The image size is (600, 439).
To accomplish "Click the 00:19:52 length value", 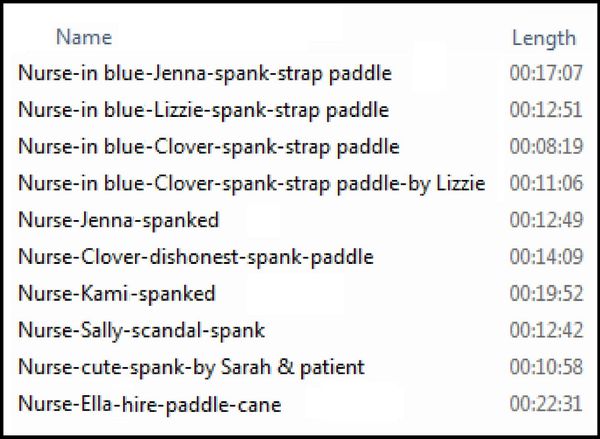I will [x=546, y=293].
